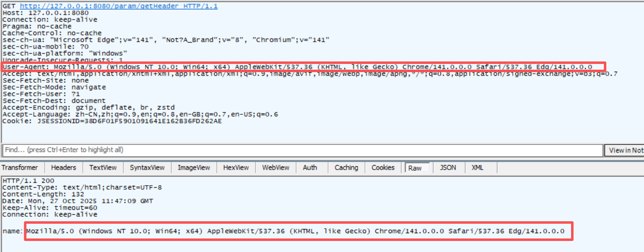644x252 pixels.
Task: Click the Accept-Language: zh-CN header line
Action: (x=140, y=114)
